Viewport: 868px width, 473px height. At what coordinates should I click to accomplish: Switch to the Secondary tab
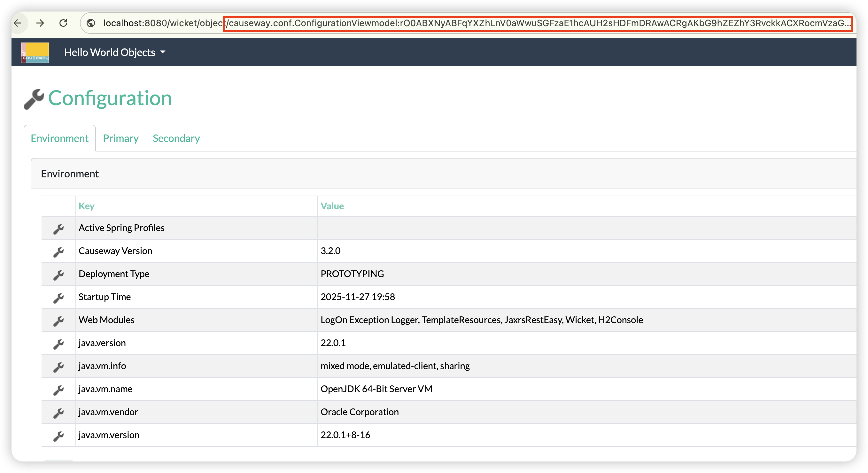[x=176, y=138]
